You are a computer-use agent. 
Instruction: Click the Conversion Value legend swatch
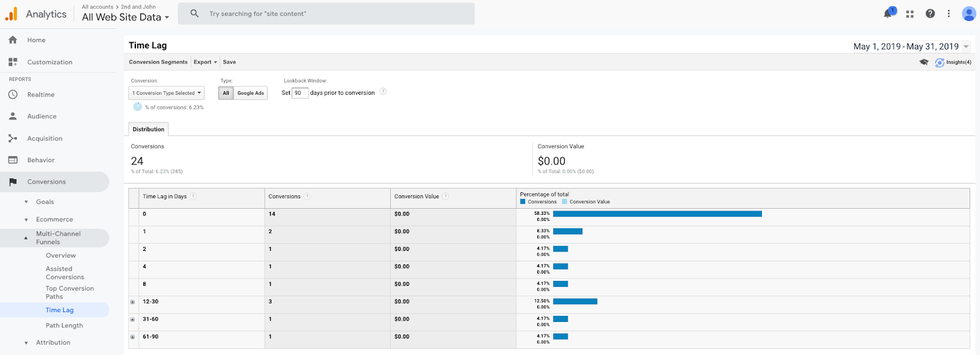564,202
